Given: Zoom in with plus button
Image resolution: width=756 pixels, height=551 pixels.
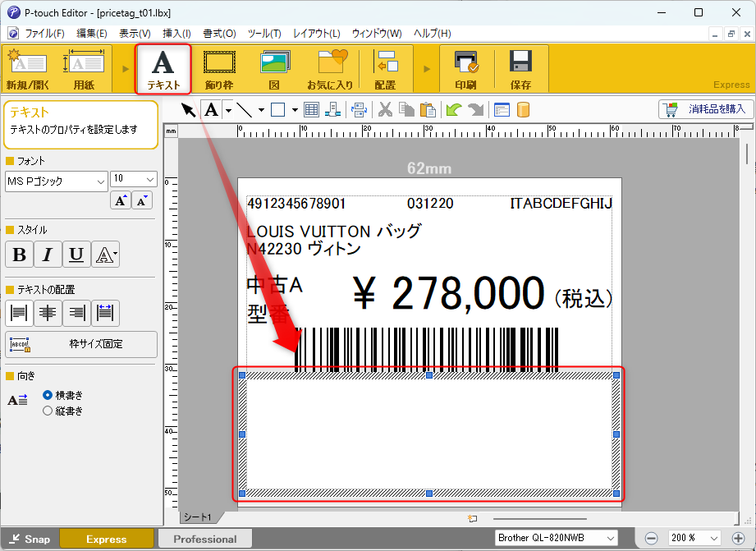Looking at the screenshot, I should [738, 538].
